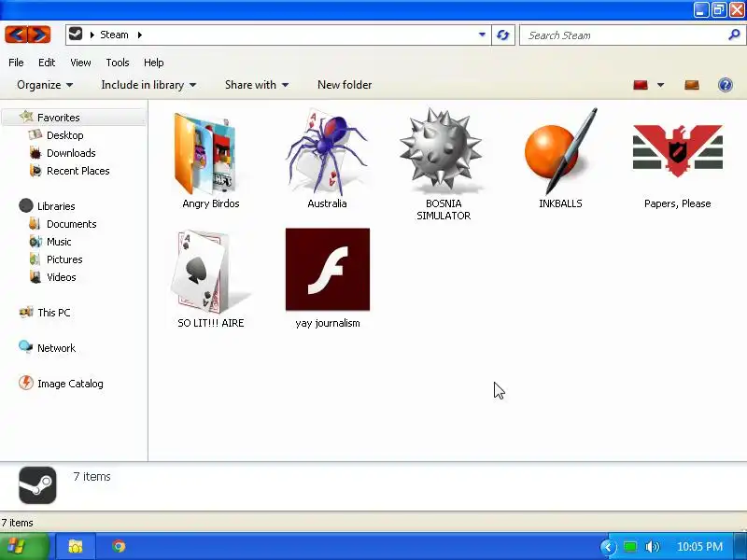The height and width of the screenshot is (560, 747).
Task: Open Chrome from the taskbar
Action: [119, 546]
